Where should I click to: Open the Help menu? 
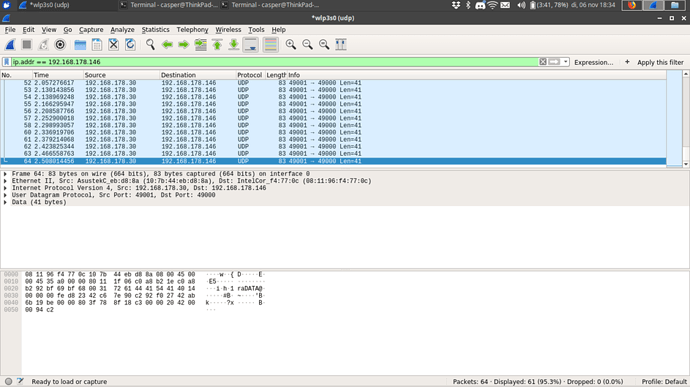[279, 29]
